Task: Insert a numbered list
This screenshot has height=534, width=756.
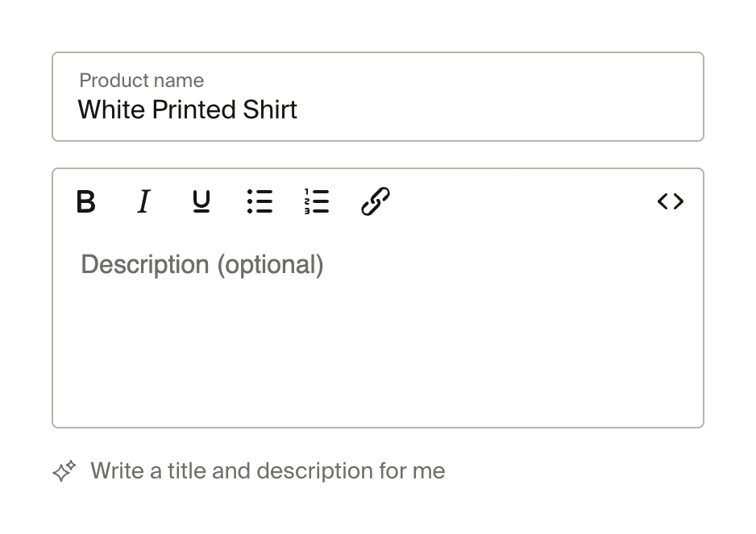Action: coord(317,201)
